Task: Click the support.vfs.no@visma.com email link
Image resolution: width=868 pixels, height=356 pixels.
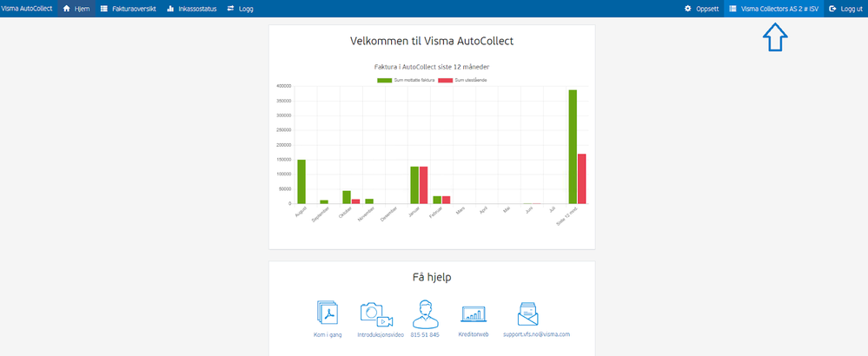Action: coord(536,334)
